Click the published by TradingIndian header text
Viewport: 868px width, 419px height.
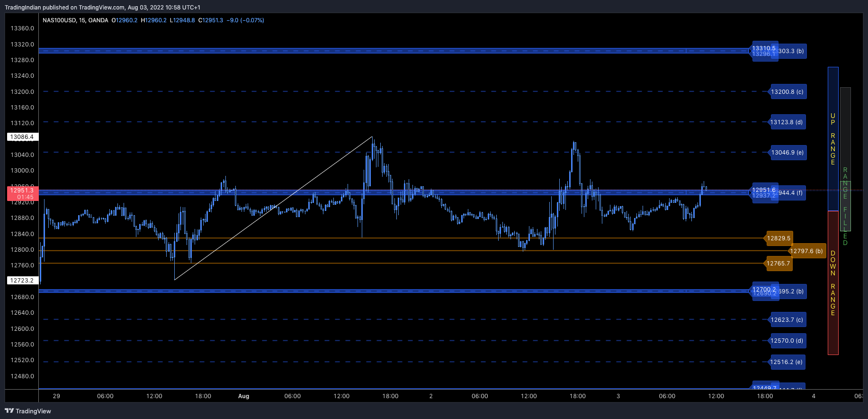102,8
